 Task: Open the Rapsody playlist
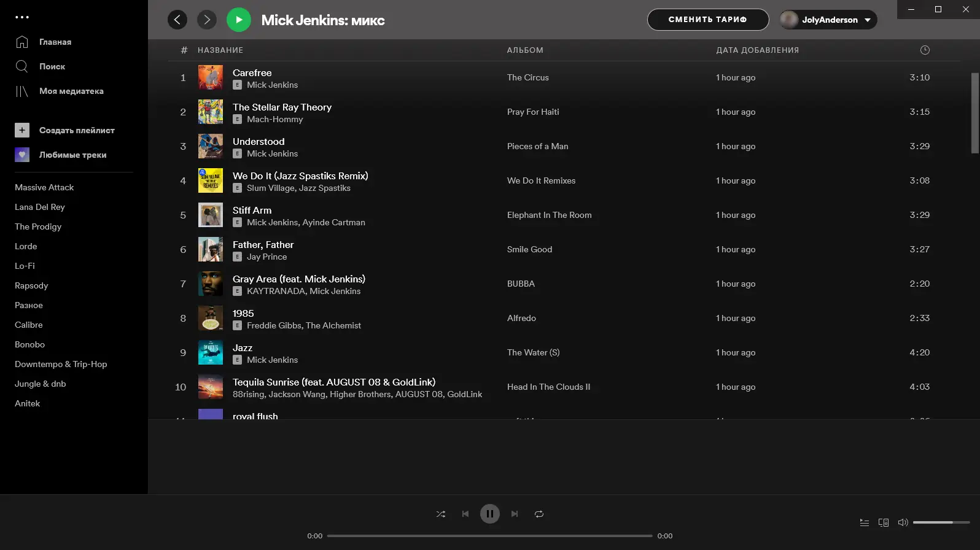pyautogui.click(x=31, y=285)
